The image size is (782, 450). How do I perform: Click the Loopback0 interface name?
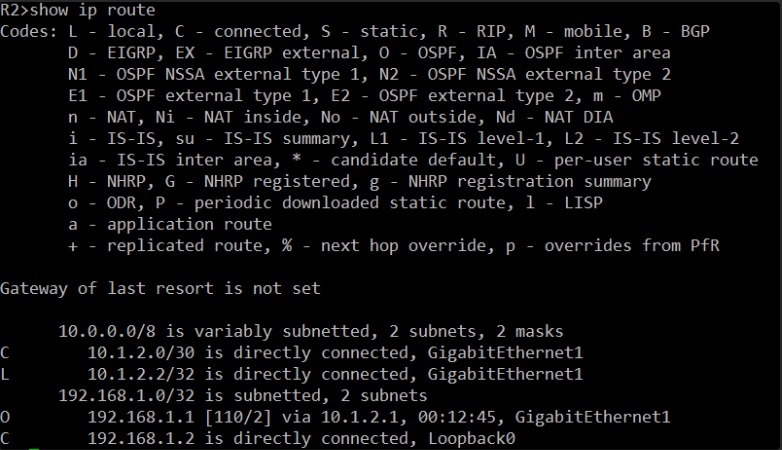tap(471, 439)
